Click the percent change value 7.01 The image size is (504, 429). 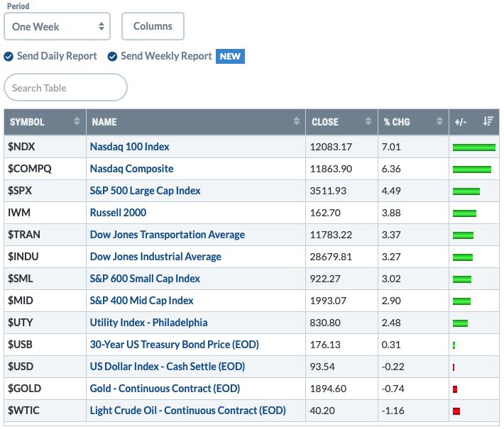391,147
